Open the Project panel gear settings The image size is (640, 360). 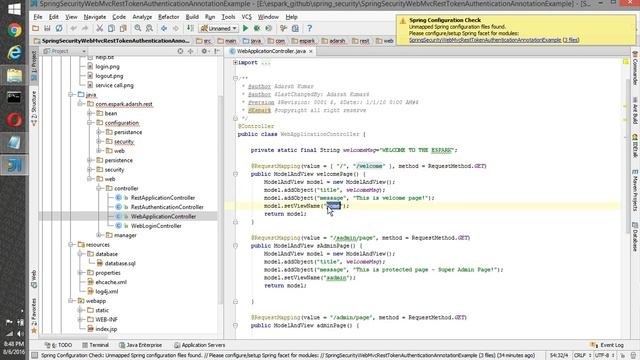pos(205,51)
